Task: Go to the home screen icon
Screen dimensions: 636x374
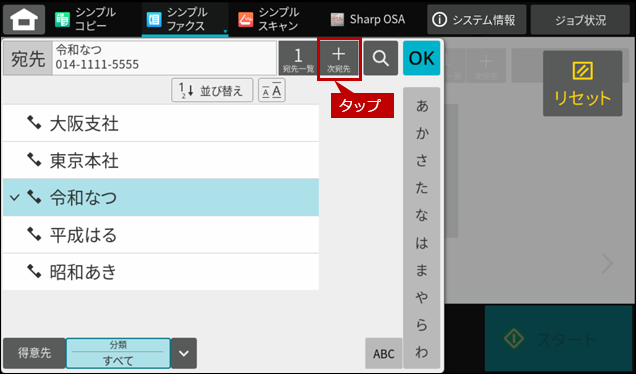Action: pyautogui.click(x=24, y=19)
